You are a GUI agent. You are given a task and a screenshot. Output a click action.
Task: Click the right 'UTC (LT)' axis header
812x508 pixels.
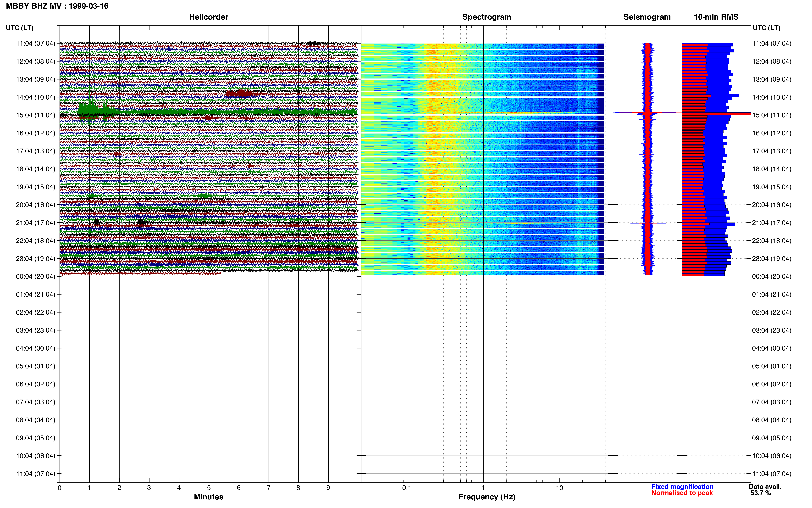click(x=766, y=28)
